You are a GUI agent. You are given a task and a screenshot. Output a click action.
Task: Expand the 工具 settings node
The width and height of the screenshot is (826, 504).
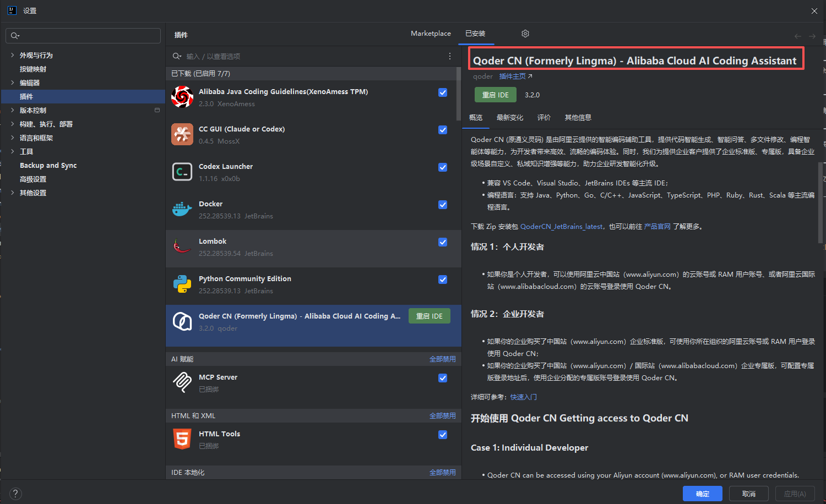coord(12,151)
